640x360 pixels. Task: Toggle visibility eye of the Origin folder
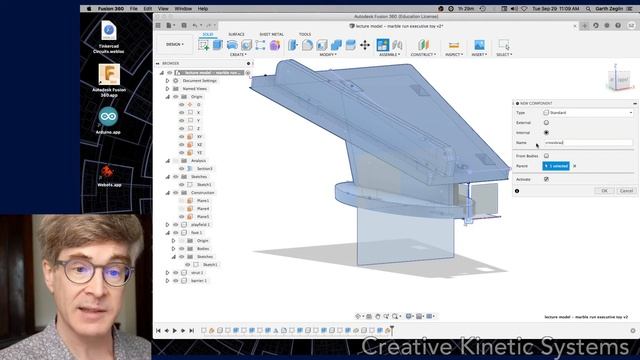176,97
